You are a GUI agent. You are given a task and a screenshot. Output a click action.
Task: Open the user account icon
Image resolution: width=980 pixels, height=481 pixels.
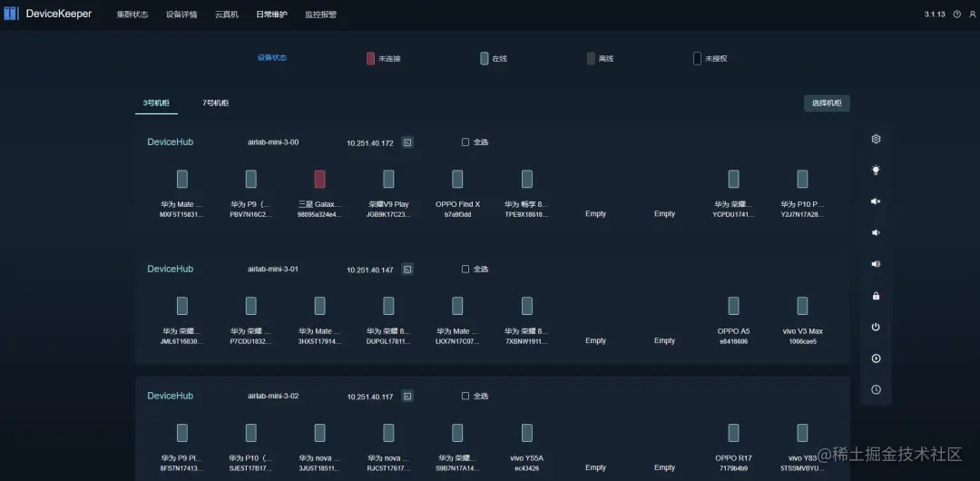971,15
